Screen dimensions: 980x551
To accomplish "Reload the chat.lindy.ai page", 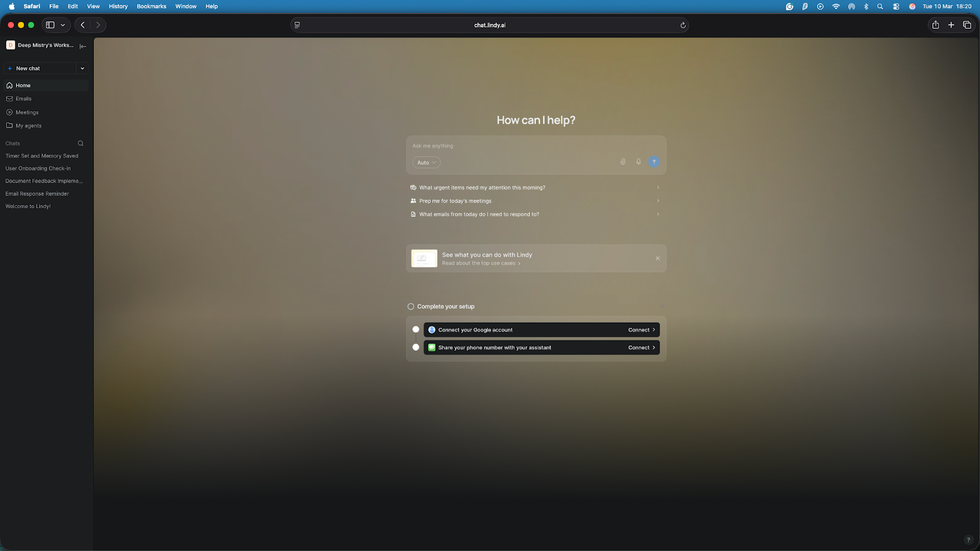I will click(683, 25).
